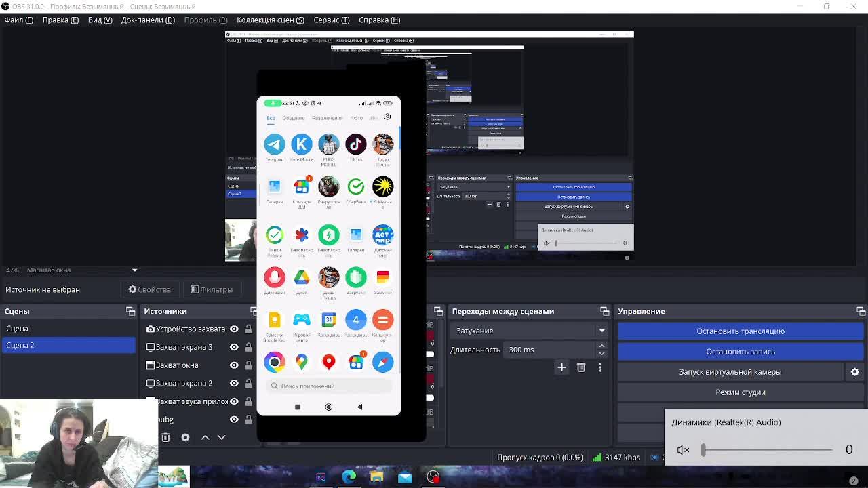Viewport: 868px width, 488px height.
Task: Click Kate Mobile app icon in phone preview
Action: pos(302,144)
